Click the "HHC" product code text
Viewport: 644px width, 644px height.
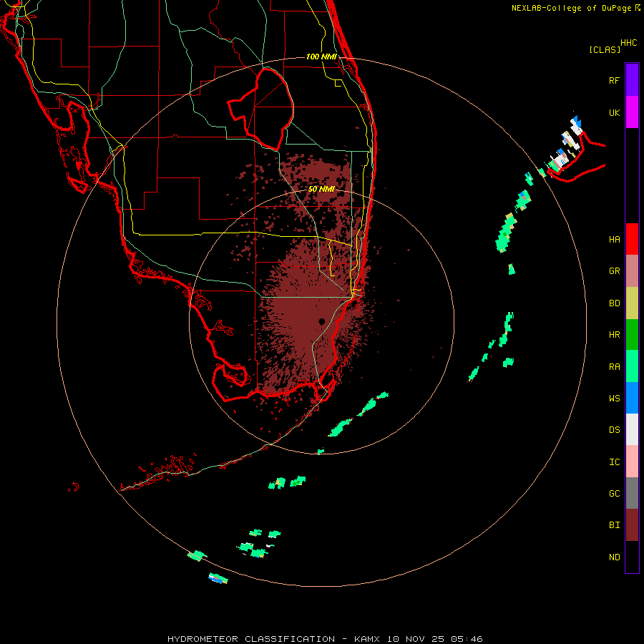pos(628,43)
